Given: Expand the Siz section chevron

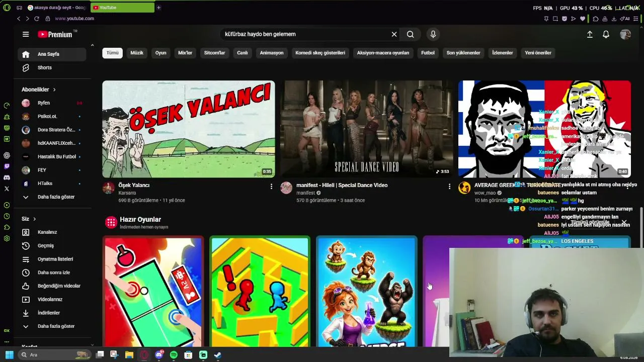Looking at the screenshot, I should (x=34, y=219).
